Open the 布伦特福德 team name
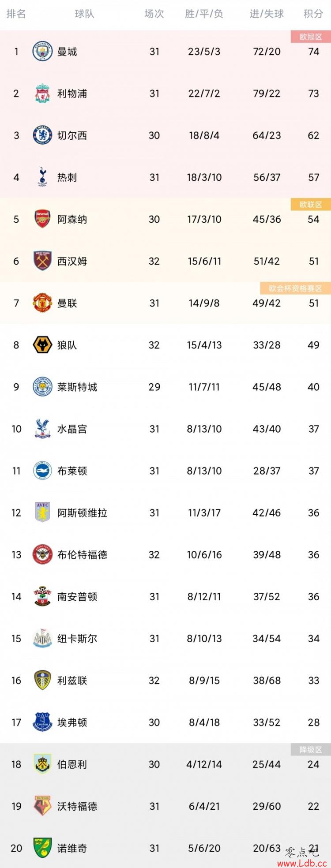Image resolution: width=331 pixels, height=868 pixels. click(x=82, y=555)
